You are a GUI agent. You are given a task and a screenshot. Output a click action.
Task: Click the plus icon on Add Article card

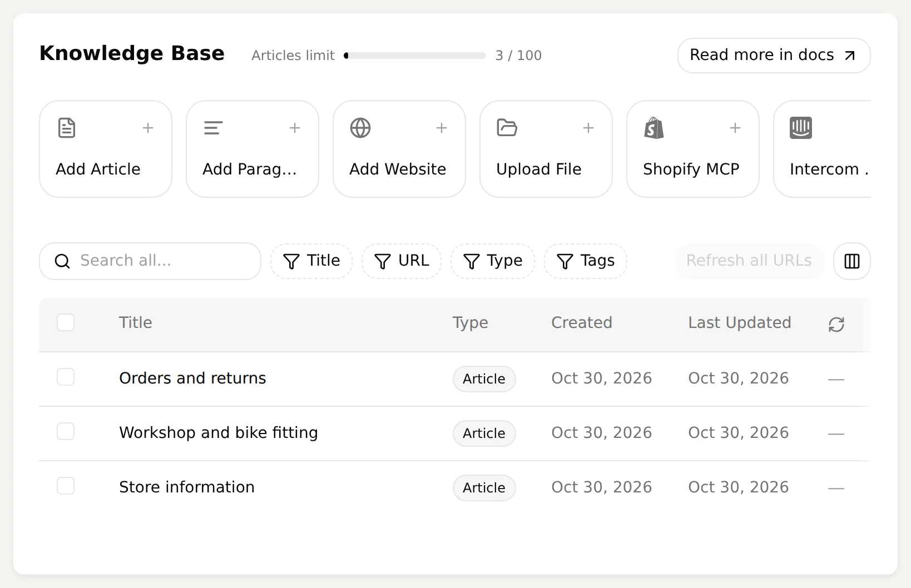coord(148,128)
